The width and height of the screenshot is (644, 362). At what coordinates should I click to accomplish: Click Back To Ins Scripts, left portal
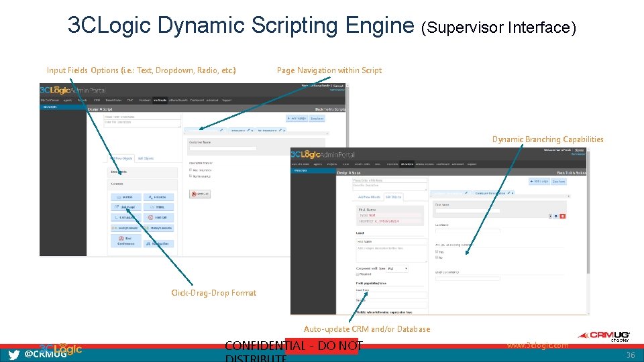(330, 109)
